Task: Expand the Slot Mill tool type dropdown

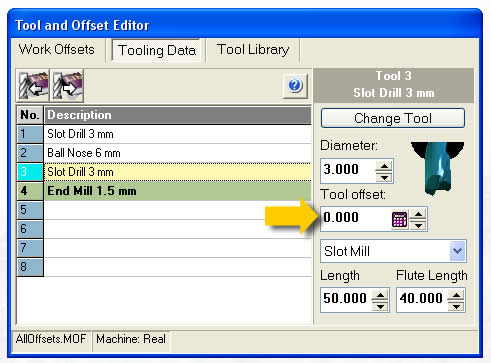Action: (x=457, y=251)
